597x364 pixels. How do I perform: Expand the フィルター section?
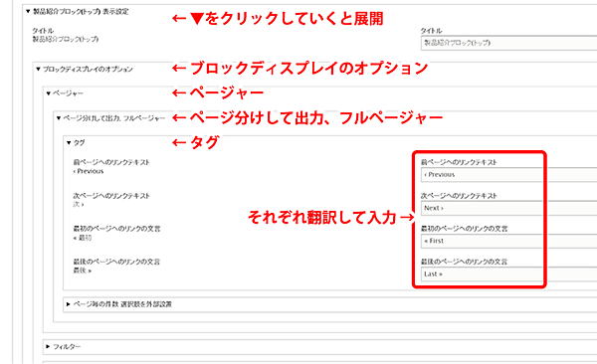point(64,347)
